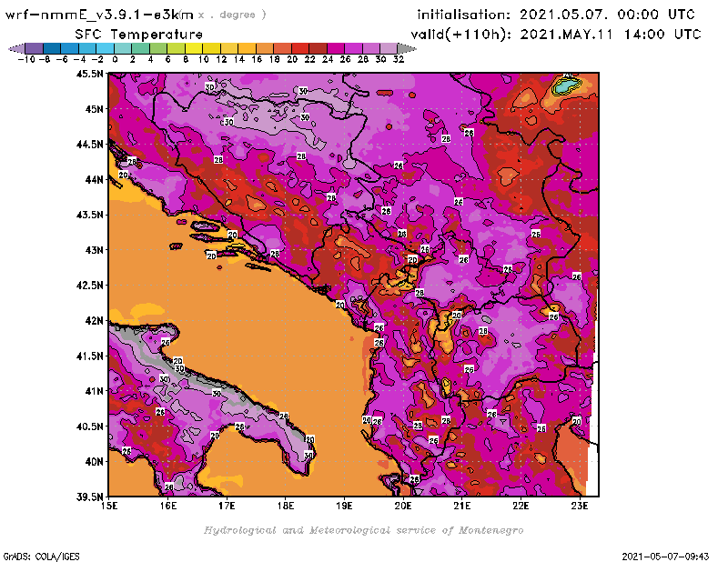Click the gray arrow end of the legend above 32
The image size is (728, 562).
pos(407,48)
